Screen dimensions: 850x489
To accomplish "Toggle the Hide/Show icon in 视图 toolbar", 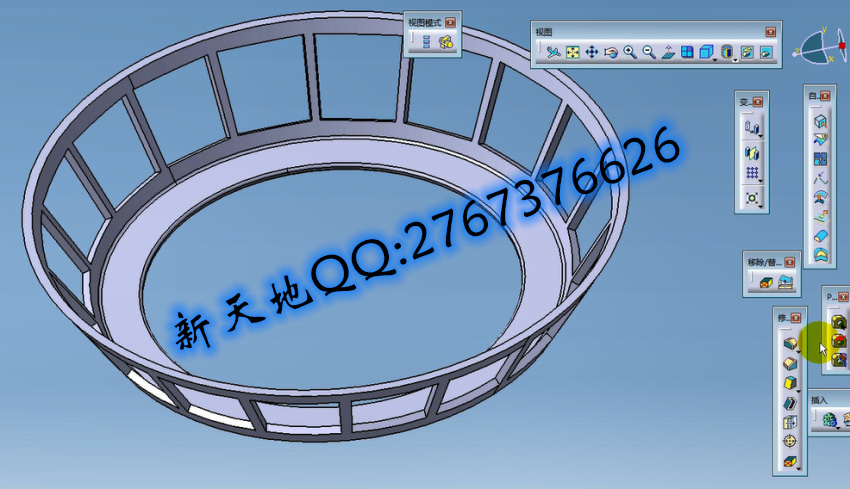I will [x=746, y=52].
